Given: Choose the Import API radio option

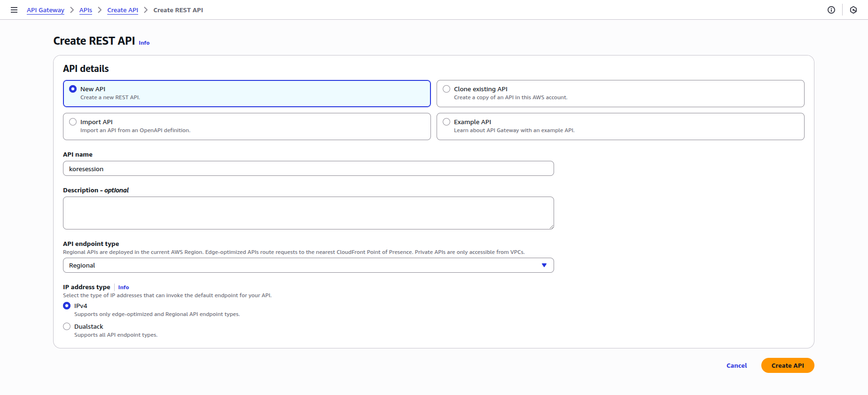Looking at the screenshot, I should (73, 122).
